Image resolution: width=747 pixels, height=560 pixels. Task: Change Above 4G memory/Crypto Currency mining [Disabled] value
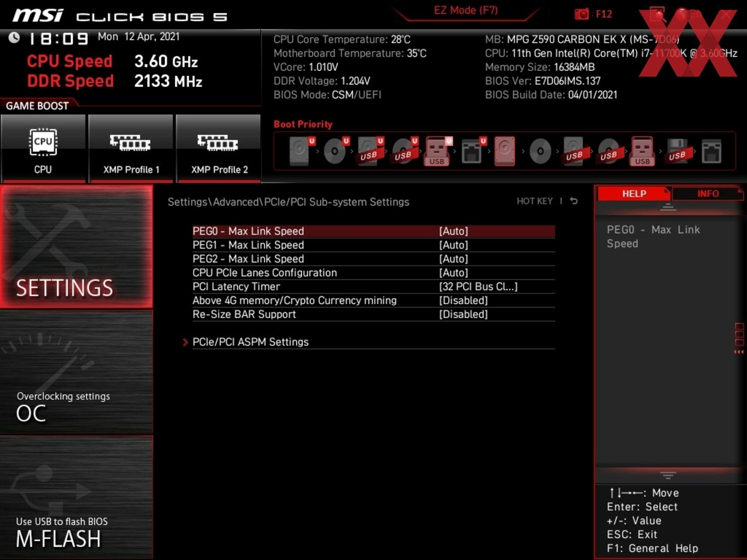click(x=464, y=300)
